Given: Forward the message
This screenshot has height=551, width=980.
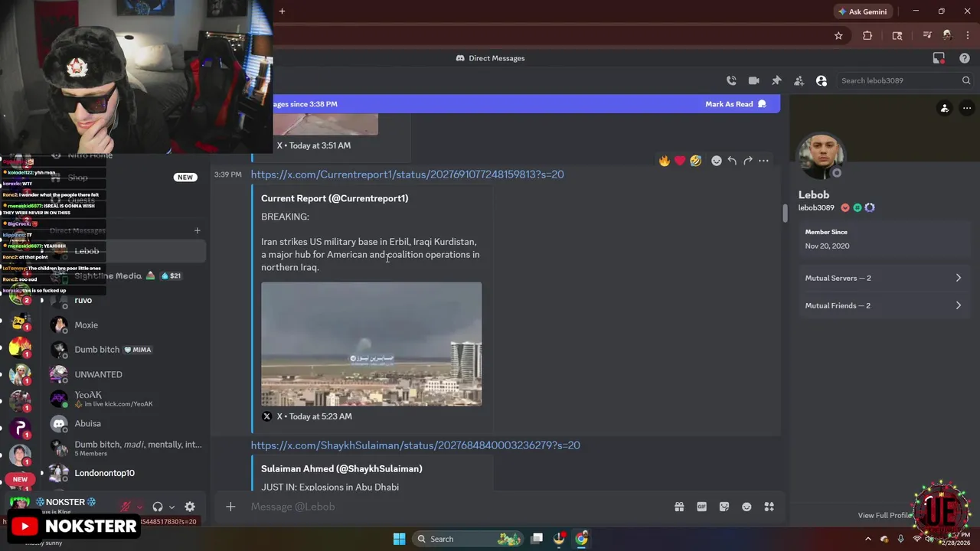Looking at the screenshot, I should click(x=748, y=161).
